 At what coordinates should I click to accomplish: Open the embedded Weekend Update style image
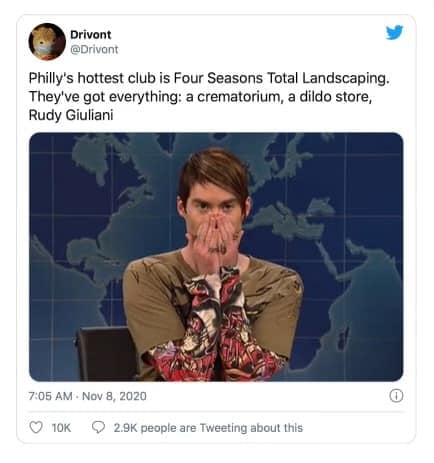(x=216, y=257)
